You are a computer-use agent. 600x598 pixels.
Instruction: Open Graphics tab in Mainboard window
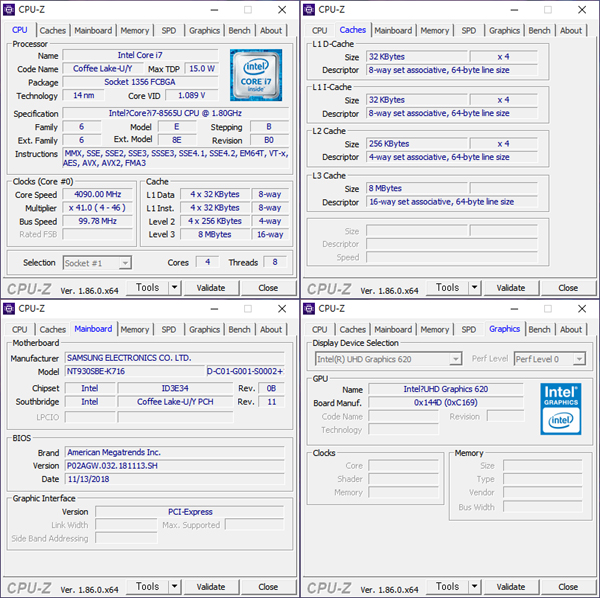click(x=204, y=329)
